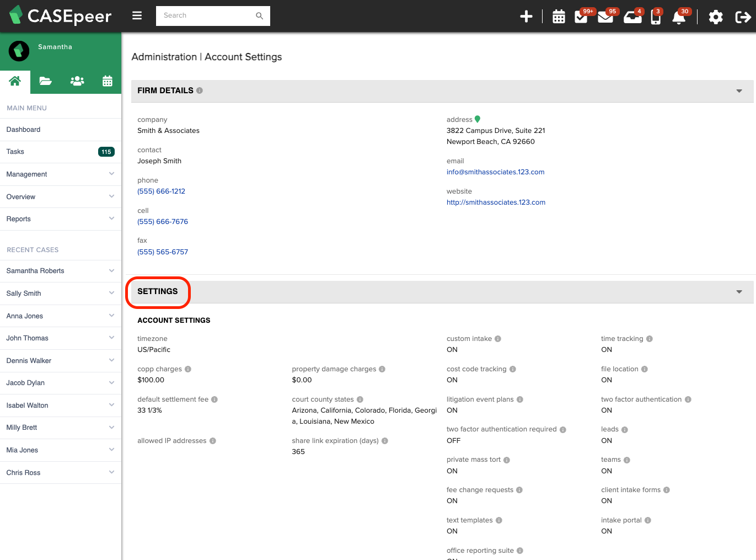Open the settings gear icon
The height and width of the screenshot is (560, 756).
(x=716, y=17)
